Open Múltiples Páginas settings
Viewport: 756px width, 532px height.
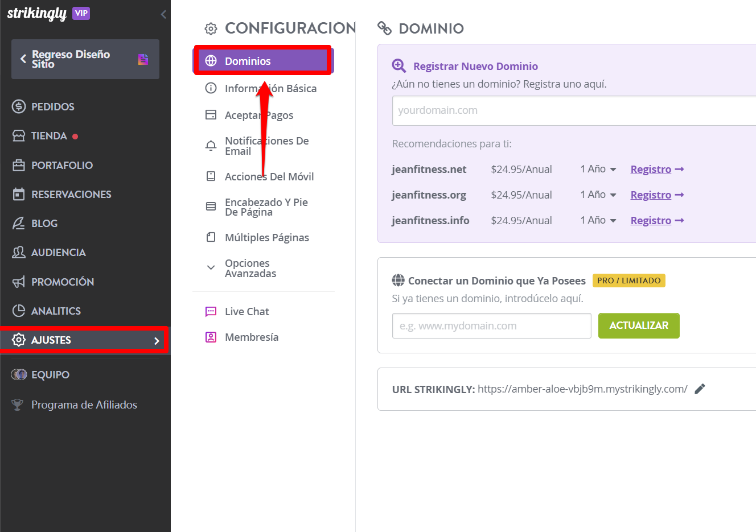[267, 237]
